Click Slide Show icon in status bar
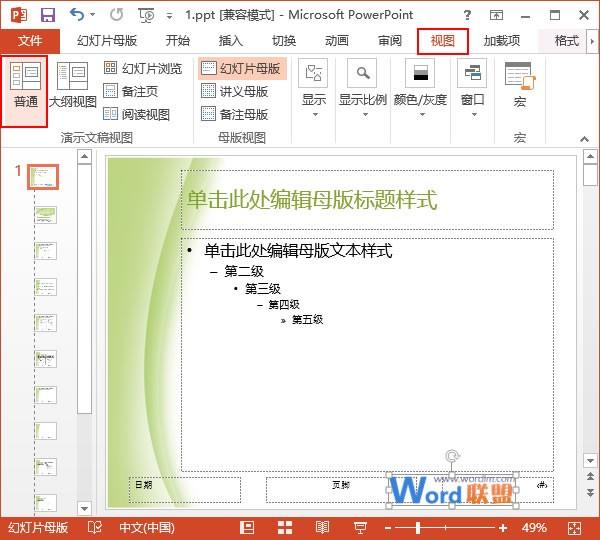Image resolution: width=600 pixels, height=540 pixels. 360,528
